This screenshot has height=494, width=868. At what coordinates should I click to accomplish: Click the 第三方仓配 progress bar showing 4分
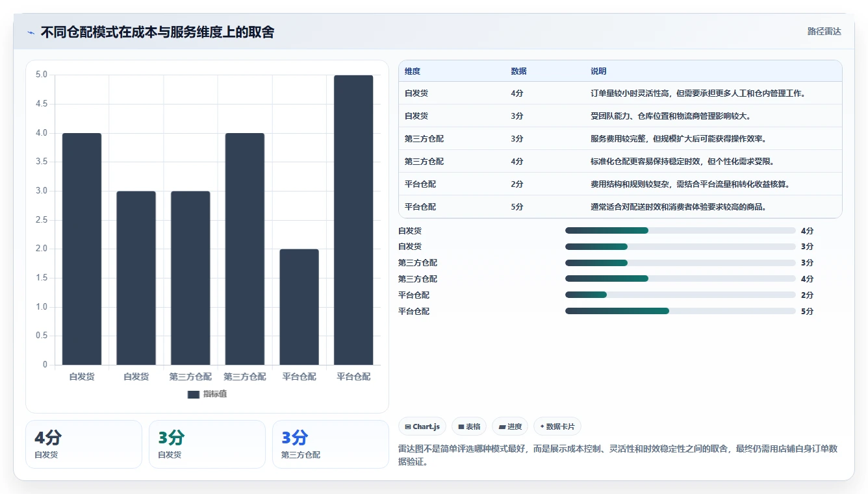coord(680,279)
